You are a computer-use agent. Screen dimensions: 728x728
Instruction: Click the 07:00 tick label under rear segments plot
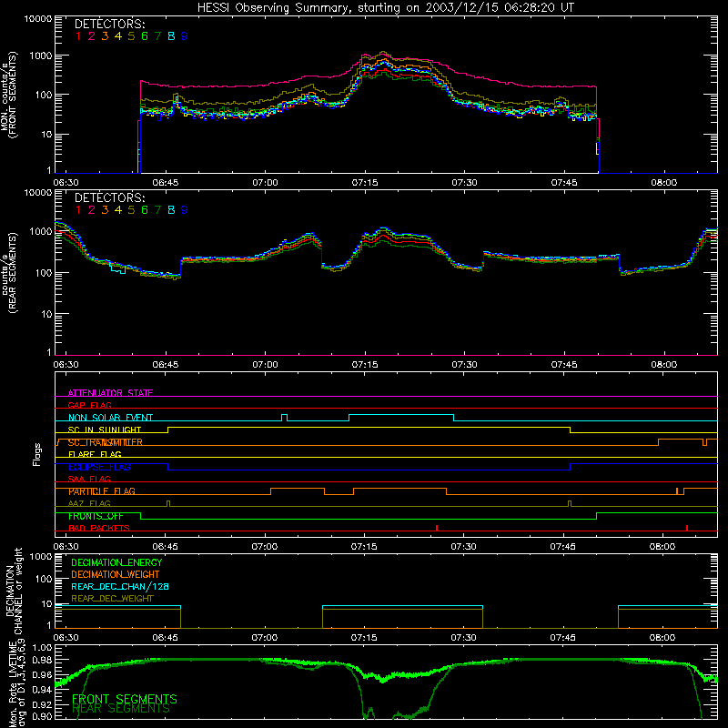pos(265,365)
